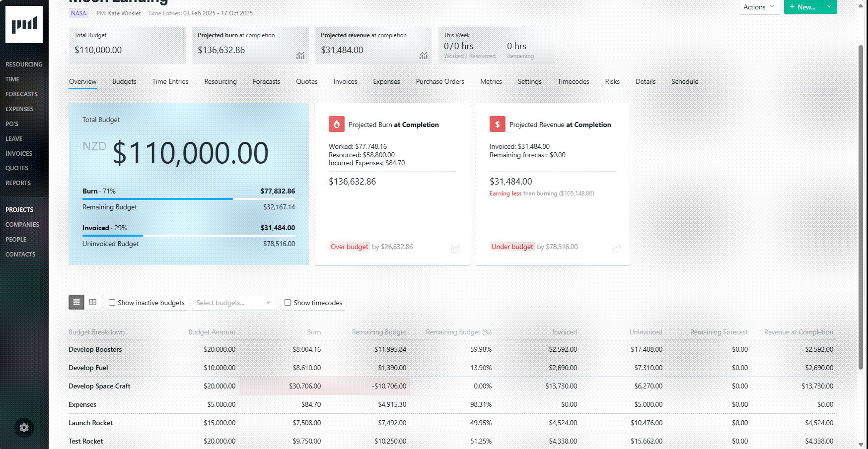
Task: Enable Show inactive budgets checkbox
Action: (x=112, y=303)
